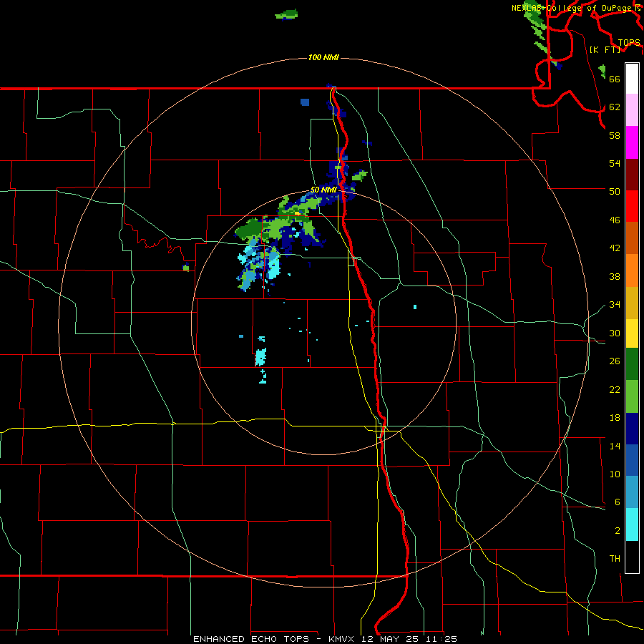Pick the dark orange legend swatch
Viewport: 644px width, 644px height.
click(x=632, y=238)
